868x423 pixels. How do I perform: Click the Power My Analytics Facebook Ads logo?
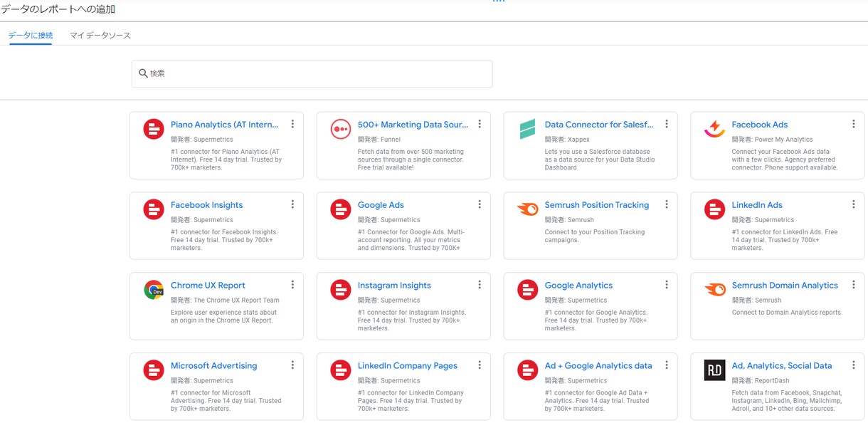click(x=714, y=129)
